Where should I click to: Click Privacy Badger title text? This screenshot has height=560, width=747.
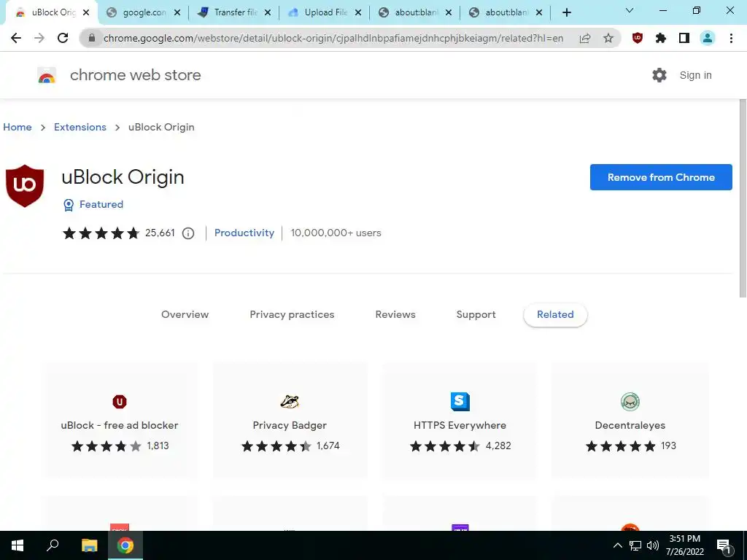tap(290, 425)
